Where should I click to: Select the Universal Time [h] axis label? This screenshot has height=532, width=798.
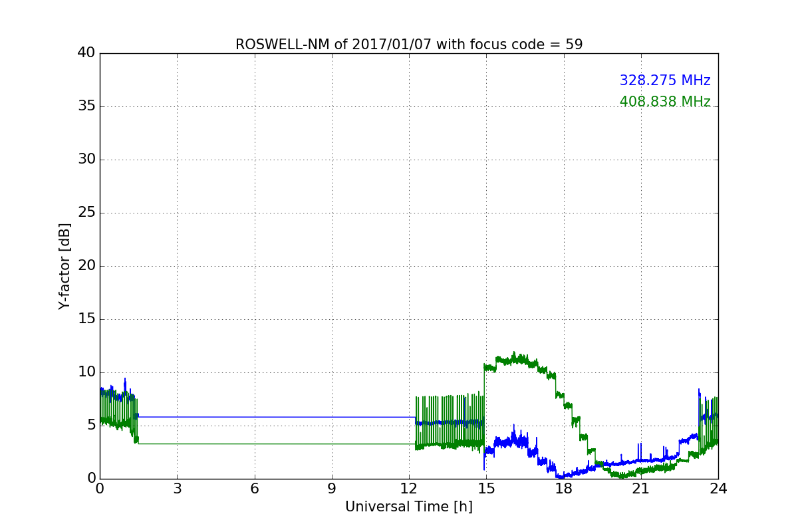[409, 507]
